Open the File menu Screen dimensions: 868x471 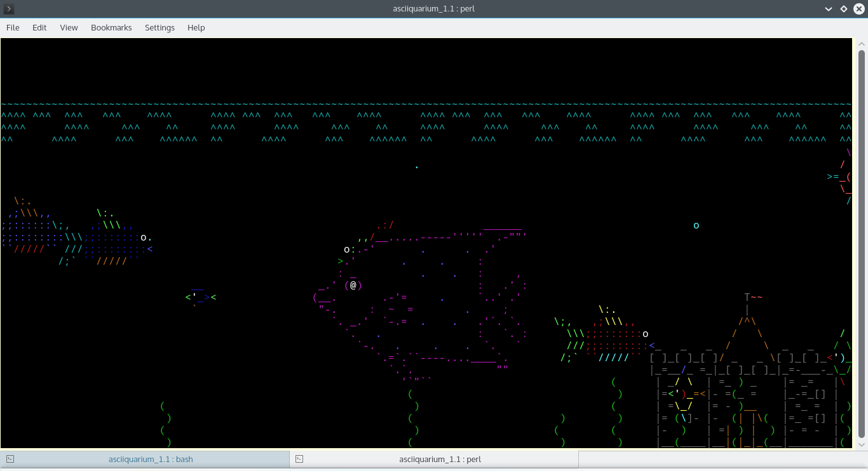13,27
